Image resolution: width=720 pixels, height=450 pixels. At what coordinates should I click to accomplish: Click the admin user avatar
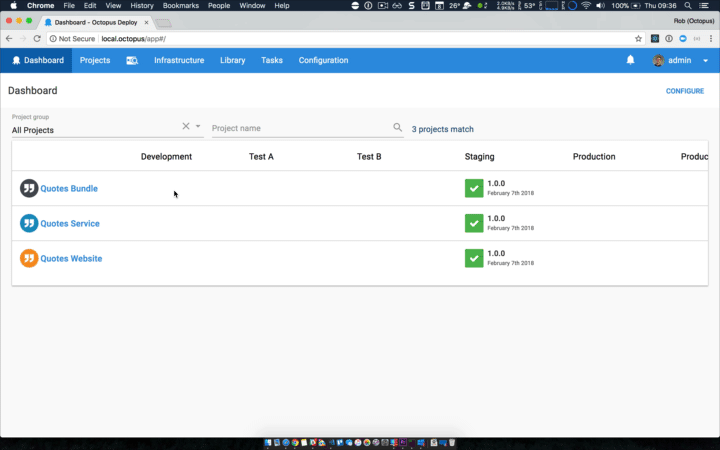pyautogui.click(x=658, y=60)
